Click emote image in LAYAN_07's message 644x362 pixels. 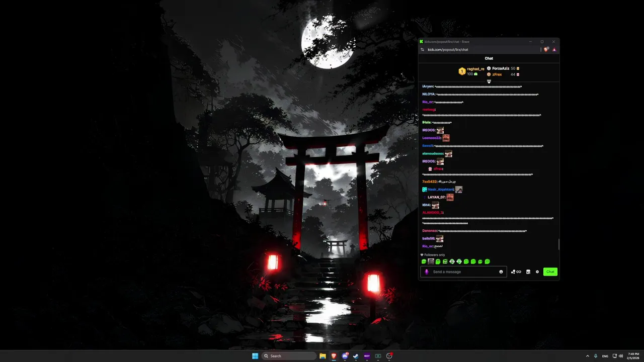point(450,197)
